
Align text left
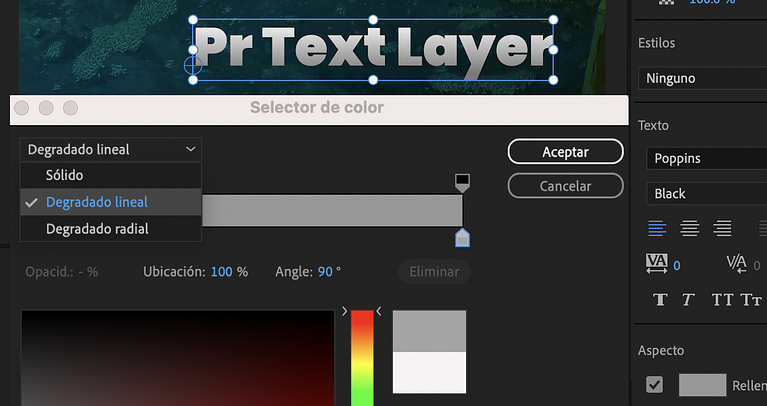[657, 228]
